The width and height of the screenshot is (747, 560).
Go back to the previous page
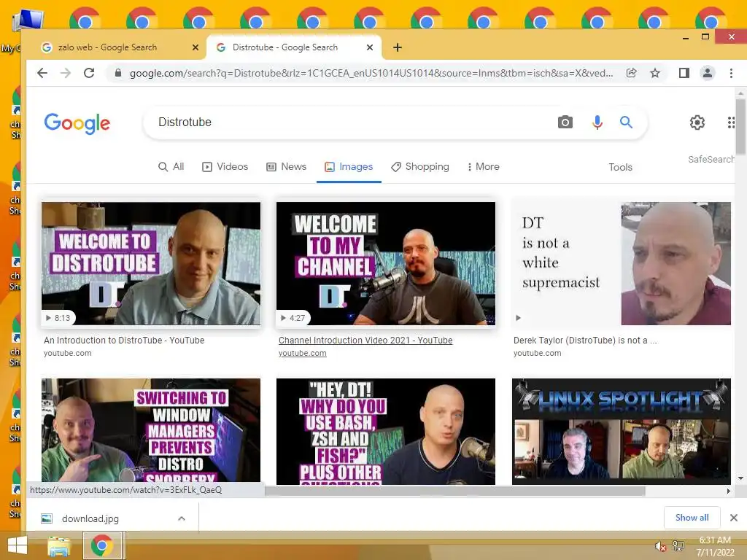(42, 73)
